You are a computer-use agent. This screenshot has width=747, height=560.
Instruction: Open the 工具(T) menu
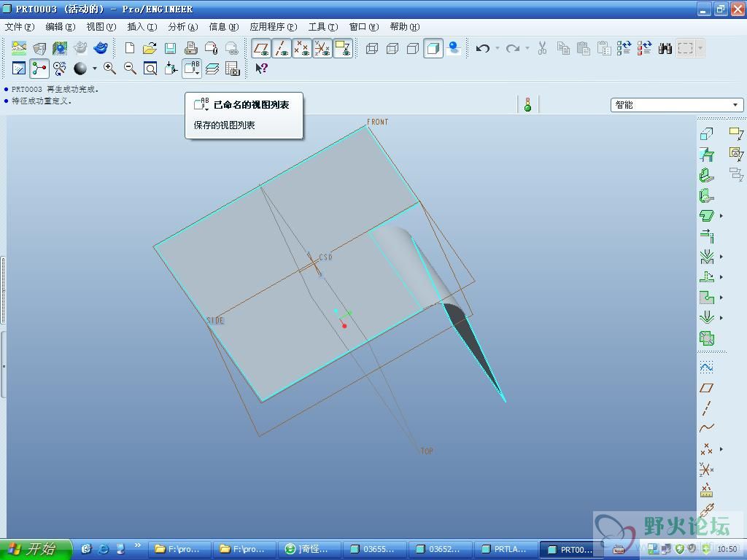point(323,27)
